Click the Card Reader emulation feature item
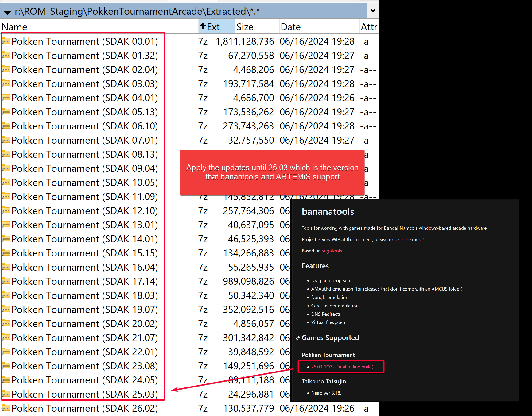Image resolution: width=532 pixels, height=416 pixels. click(x=335, y=306)
